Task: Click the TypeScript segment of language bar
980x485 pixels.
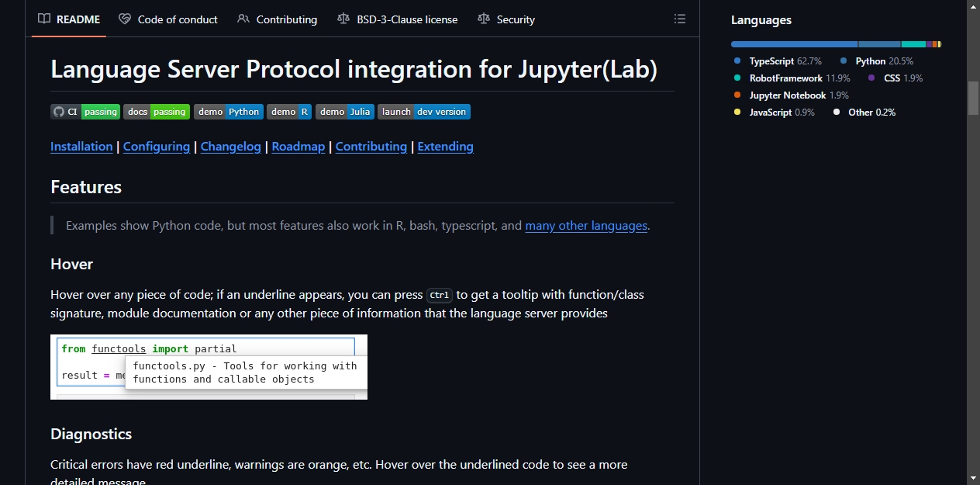Action: point(794,44)
